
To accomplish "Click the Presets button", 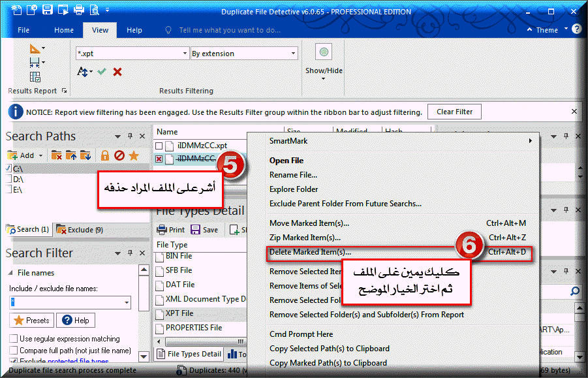I will pyautogui.click(x=32, y=321).
